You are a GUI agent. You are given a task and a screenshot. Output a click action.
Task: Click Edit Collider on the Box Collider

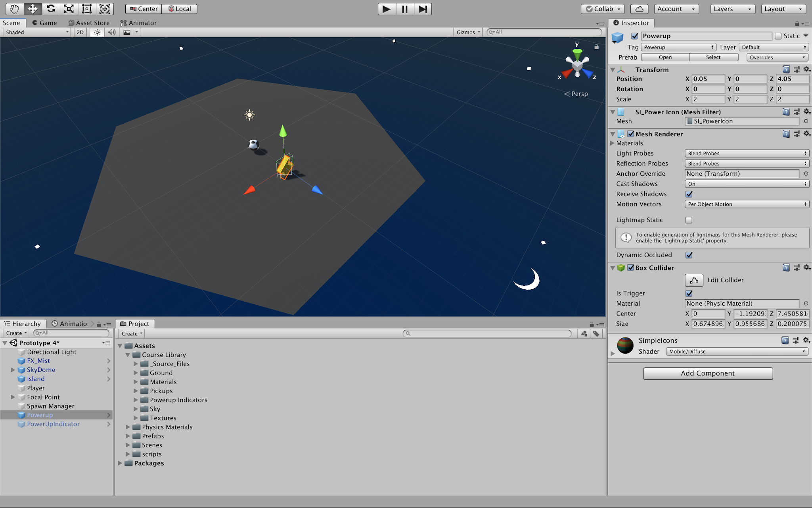693,280
